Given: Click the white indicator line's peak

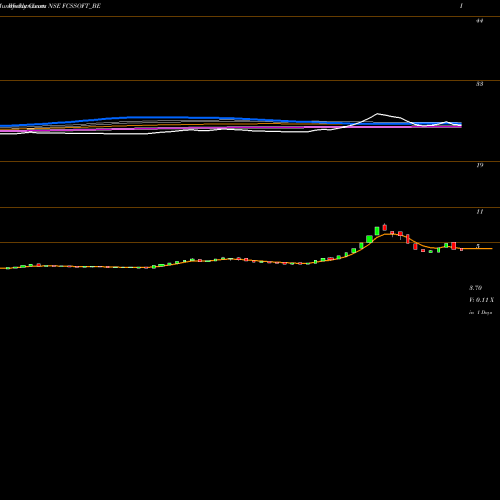Looking at the screenshot, I should click(x=377, y=114).
